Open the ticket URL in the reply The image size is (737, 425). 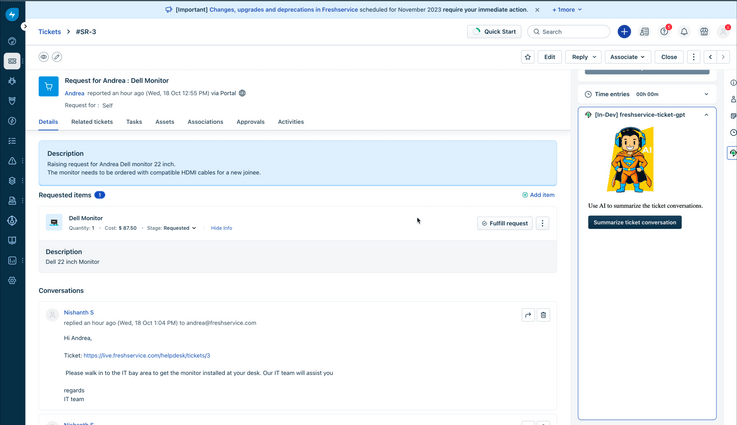[147, 355]
